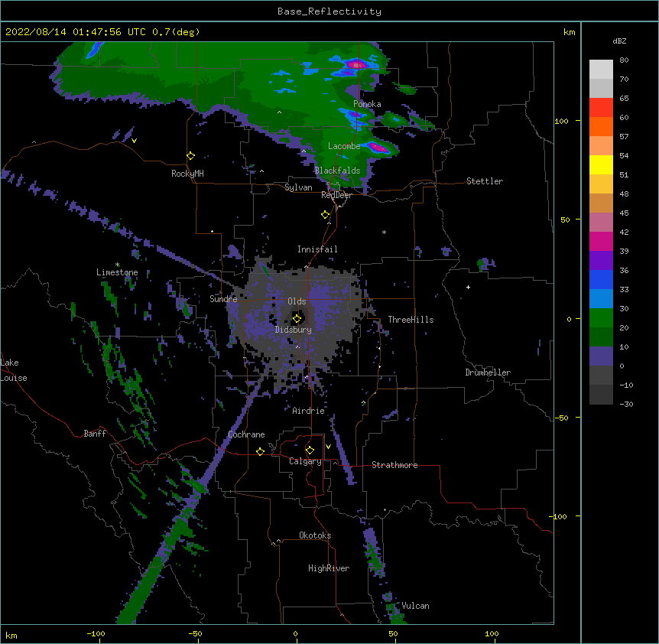The image size is (659, 644).
Task: Click the magenta storm core east of Lacombe
Action: pos(379,148)
